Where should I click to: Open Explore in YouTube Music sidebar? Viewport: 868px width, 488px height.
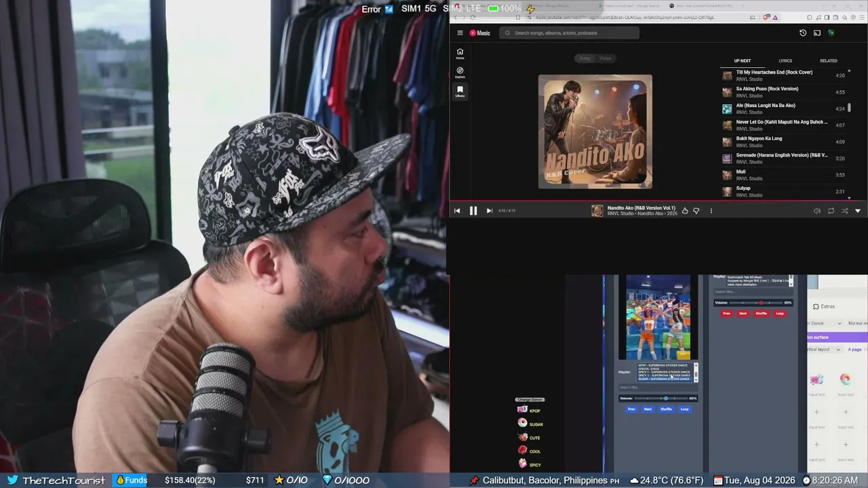pyautogui.click(x=460, y=73)
